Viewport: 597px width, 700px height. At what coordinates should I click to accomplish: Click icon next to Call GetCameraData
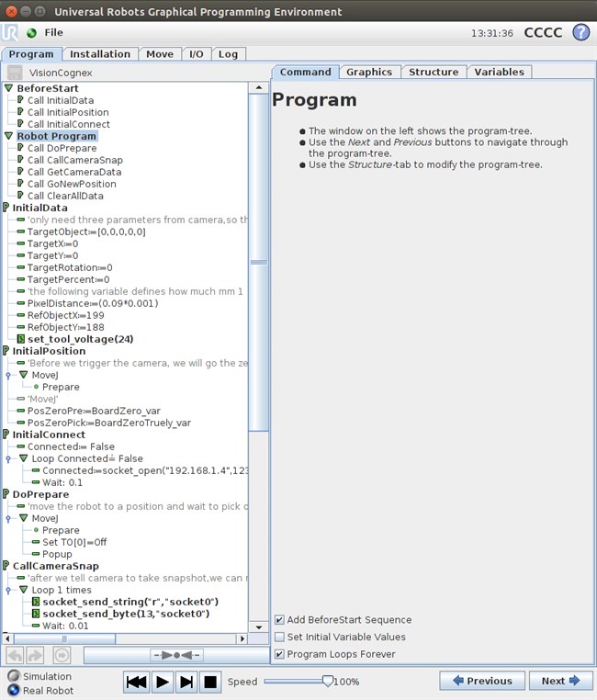click(x=20, y=171)
